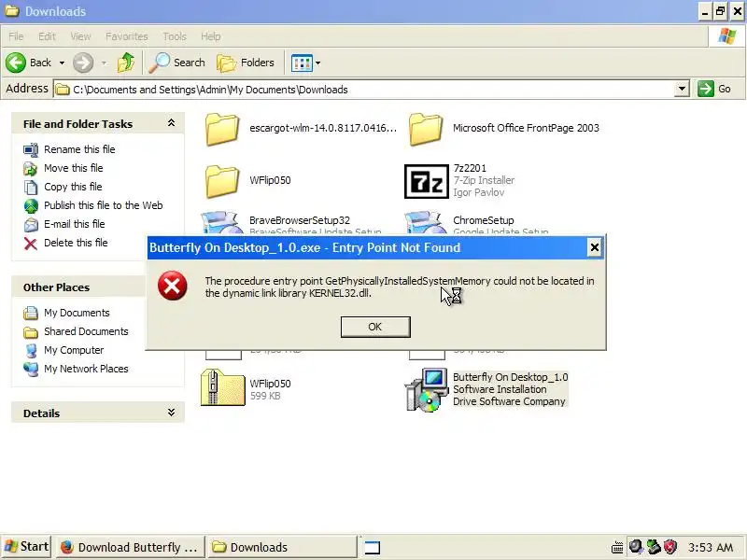Open the Edit menu
Viewport: 747px width, 560px height.
(x=47, y=36)
